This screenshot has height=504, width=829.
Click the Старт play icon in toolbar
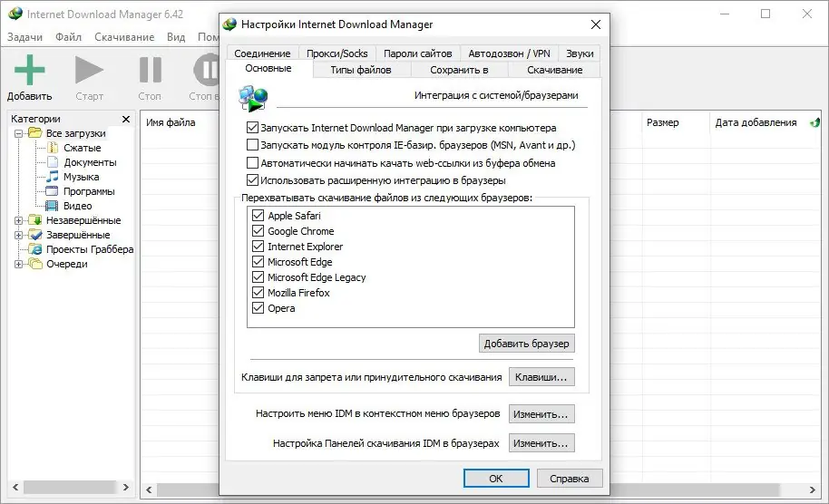(x=89, y=70)
